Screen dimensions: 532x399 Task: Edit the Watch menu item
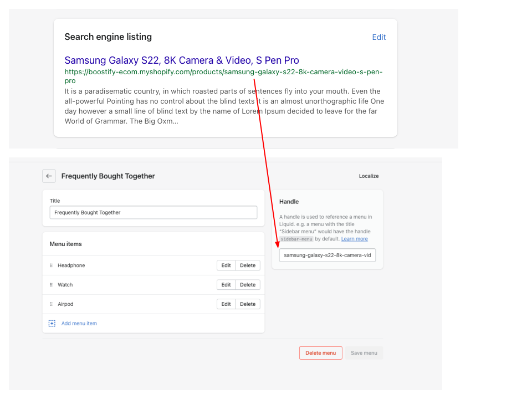pos(226,285)
